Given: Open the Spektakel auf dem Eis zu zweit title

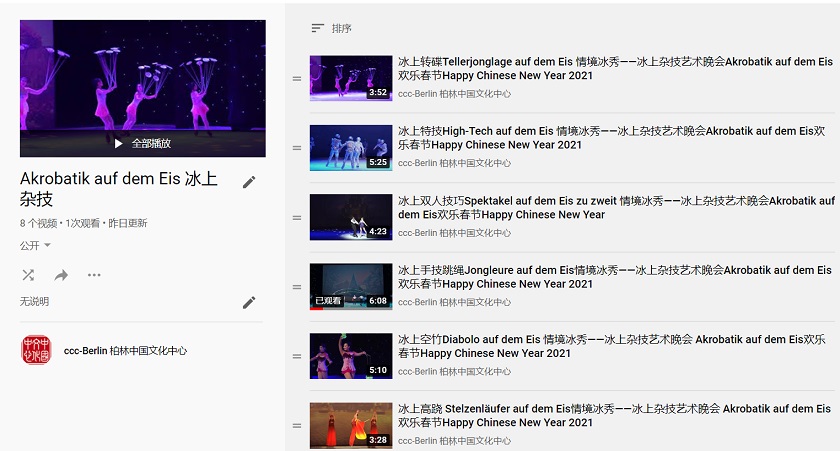Looking at the screenshot, I should pyautogui.click(x=616, y=208).
